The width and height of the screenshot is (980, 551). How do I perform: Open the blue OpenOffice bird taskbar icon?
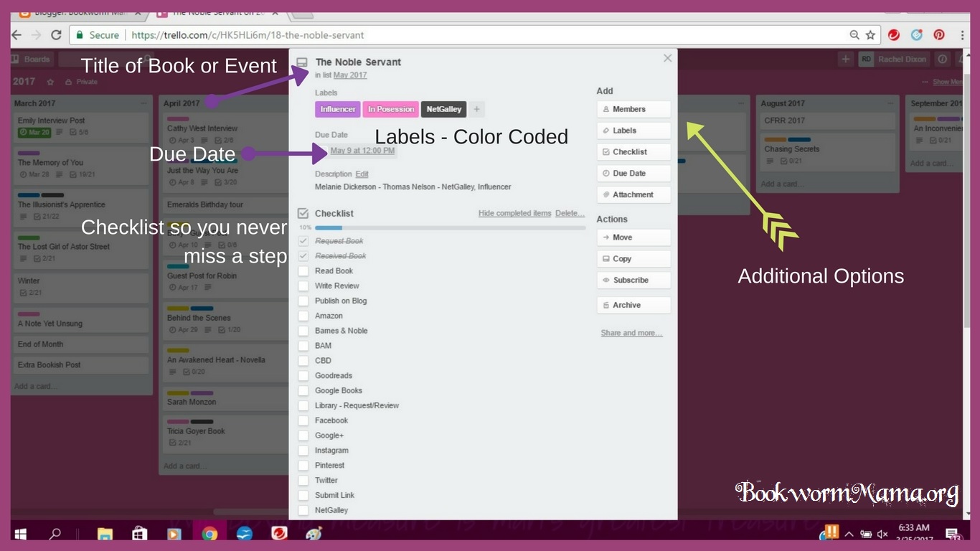pos(244,534)
